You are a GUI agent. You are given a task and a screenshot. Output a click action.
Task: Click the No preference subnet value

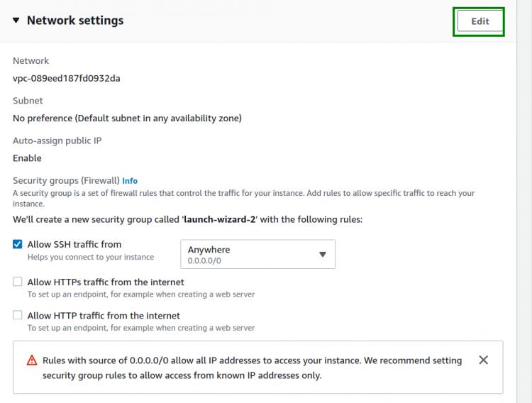pyautogui.click(x=127, y=118)
